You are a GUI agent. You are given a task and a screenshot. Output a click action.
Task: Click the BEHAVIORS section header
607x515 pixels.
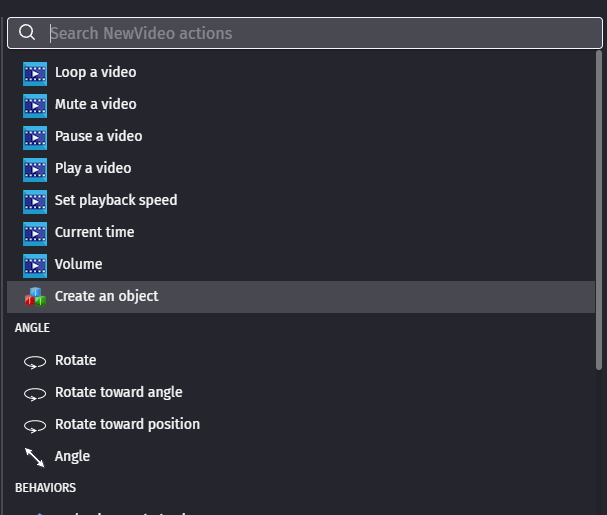click(x=45, y=488)
